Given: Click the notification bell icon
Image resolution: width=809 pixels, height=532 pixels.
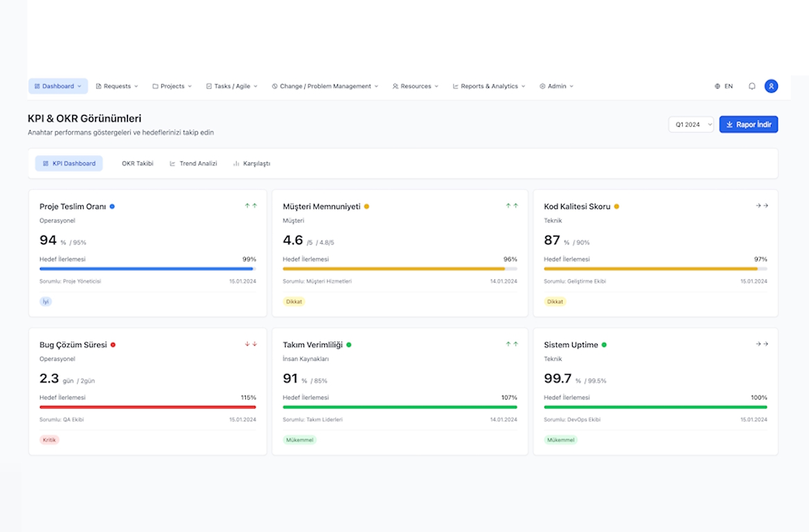Looking at the screenshot, I should [752, 87].
